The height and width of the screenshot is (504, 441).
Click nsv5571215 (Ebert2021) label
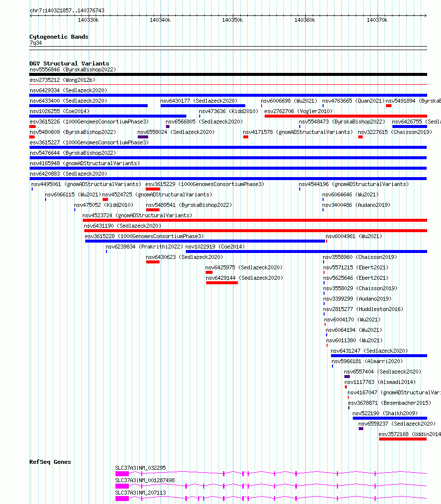[356, 267]
